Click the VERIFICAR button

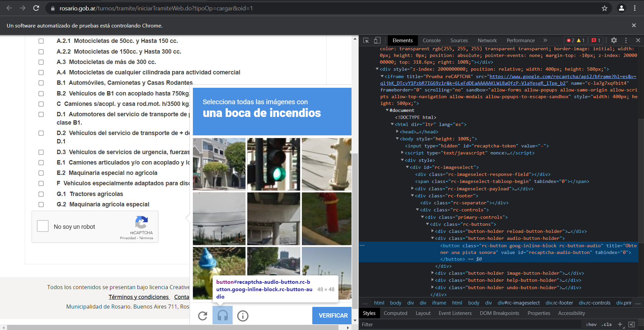pos(332,316)
